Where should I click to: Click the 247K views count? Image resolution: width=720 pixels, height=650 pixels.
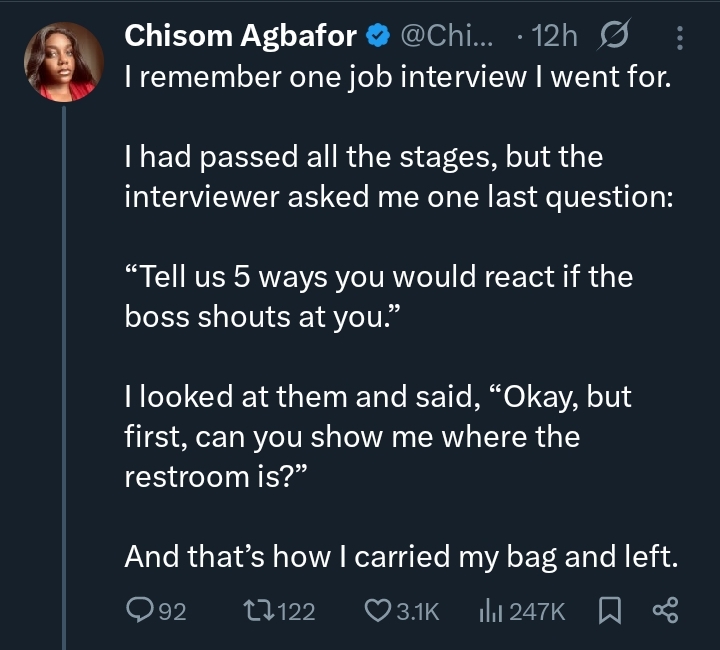pyautogui.click(x=538, y=611)
